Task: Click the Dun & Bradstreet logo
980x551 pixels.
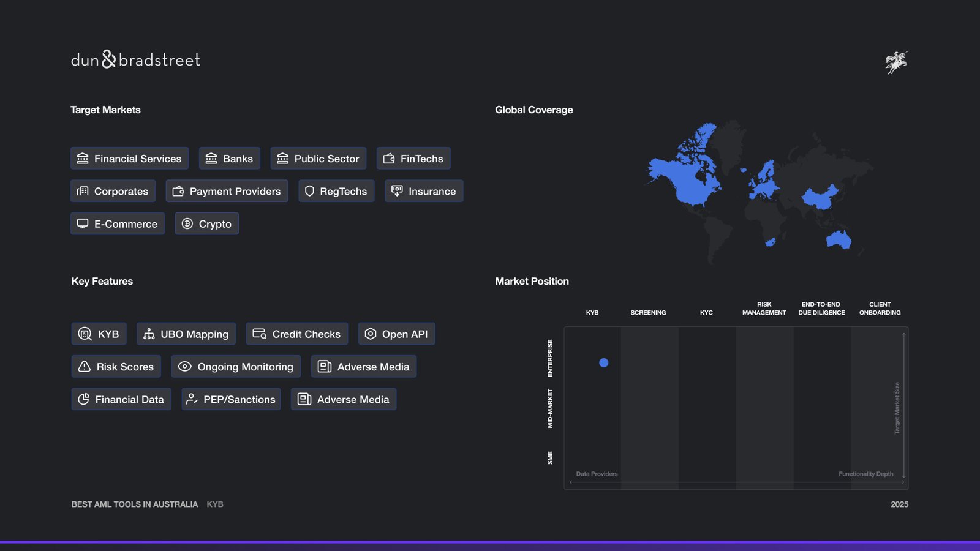Action: pyautogui.click(x=135, y=59)
